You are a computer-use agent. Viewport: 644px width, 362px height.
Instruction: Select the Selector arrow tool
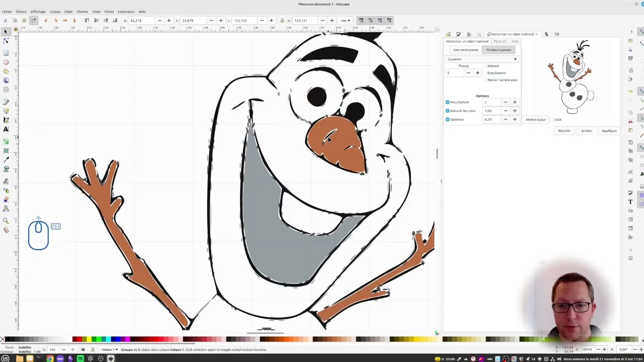(x=6, y=32)
